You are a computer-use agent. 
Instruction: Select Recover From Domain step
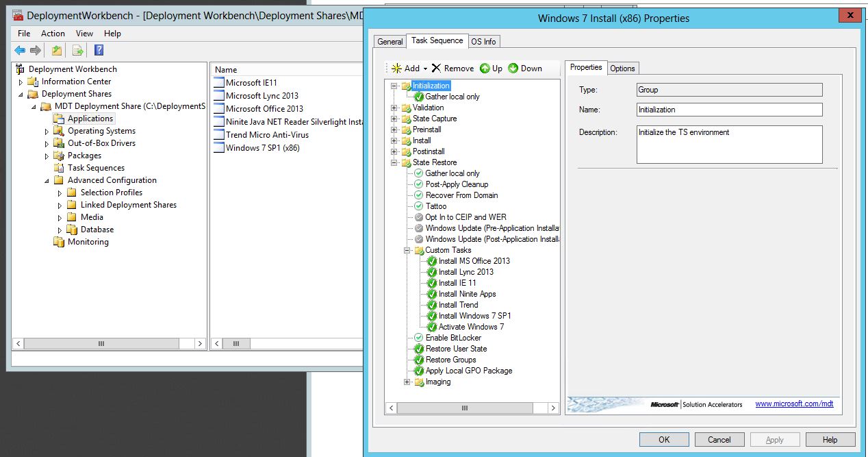pos(462,195)
